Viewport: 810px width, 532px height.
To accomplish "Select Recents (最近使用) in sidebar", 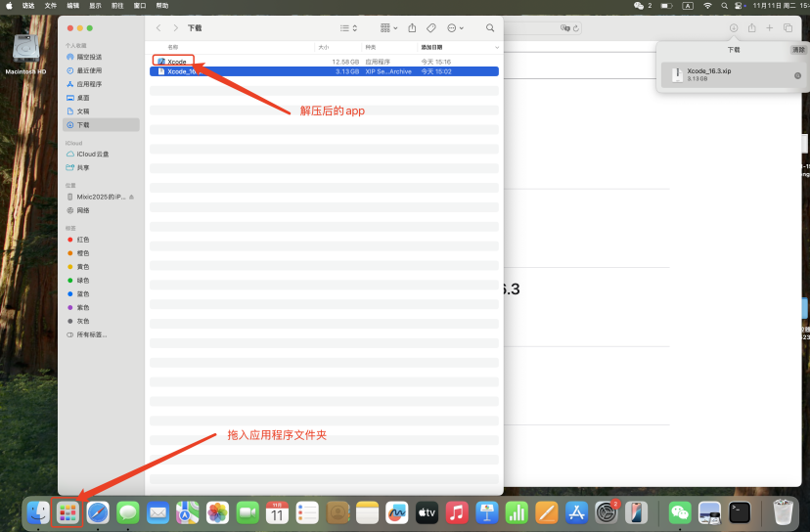I will pyautogui.click(x=101, y=70).
